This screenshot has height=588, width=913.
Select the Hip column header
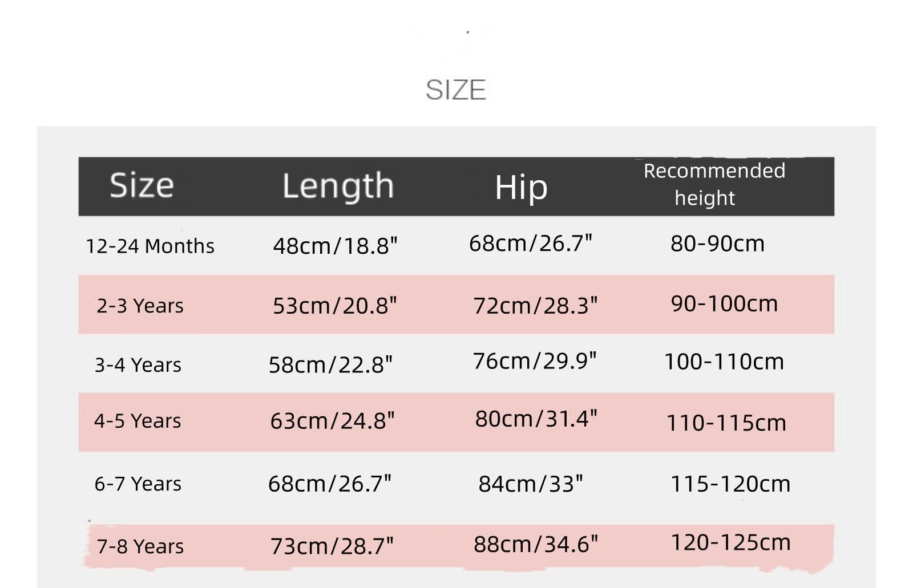coord(521,187)
